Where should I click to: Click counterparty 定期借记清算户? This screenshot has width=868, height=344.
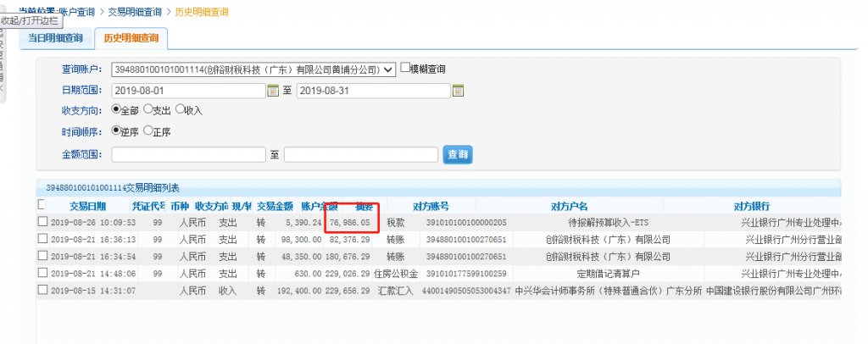coord(608,274)
